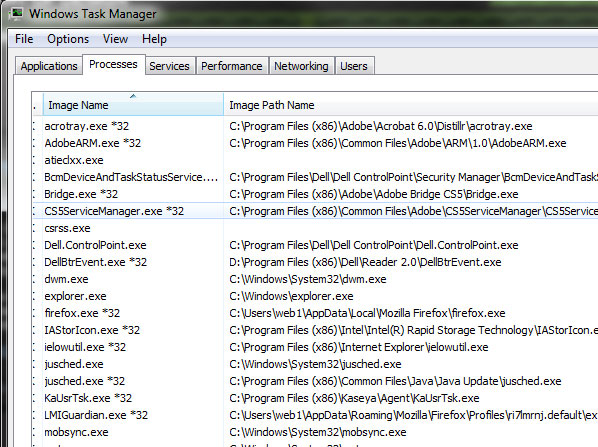Select the explorer.exe process
Image resolution: width=598 pixels, height=447 pixels.
(75, 296)
